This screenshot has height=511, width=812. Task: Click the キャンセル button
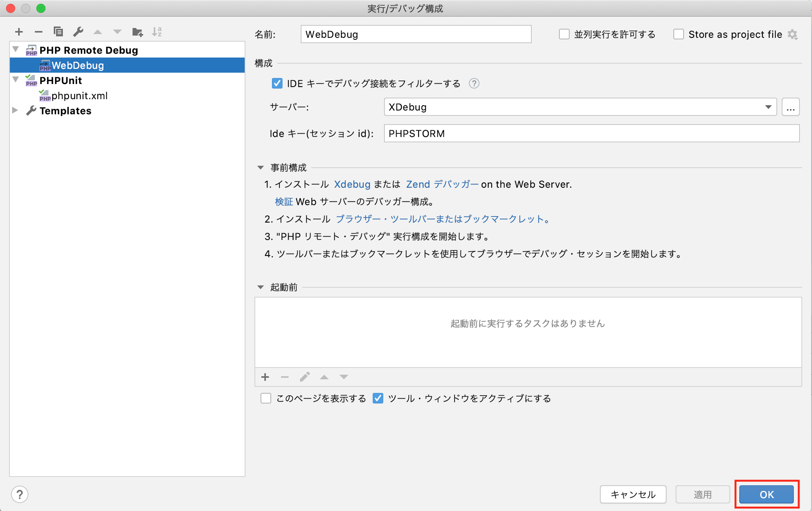point(633,494)
